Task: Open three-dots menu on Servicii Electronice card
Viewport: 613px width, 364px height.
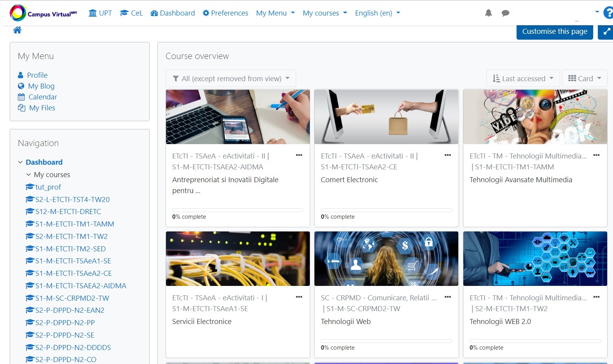Action: (x=299, y=297)
